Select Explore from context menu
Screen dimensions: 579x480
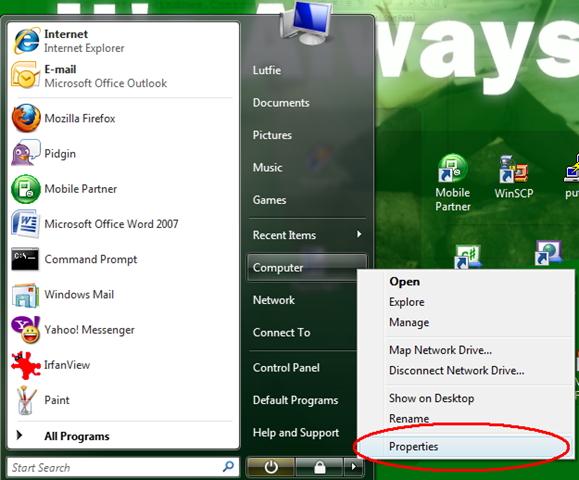pyautogui.click(x=407, y=302)
